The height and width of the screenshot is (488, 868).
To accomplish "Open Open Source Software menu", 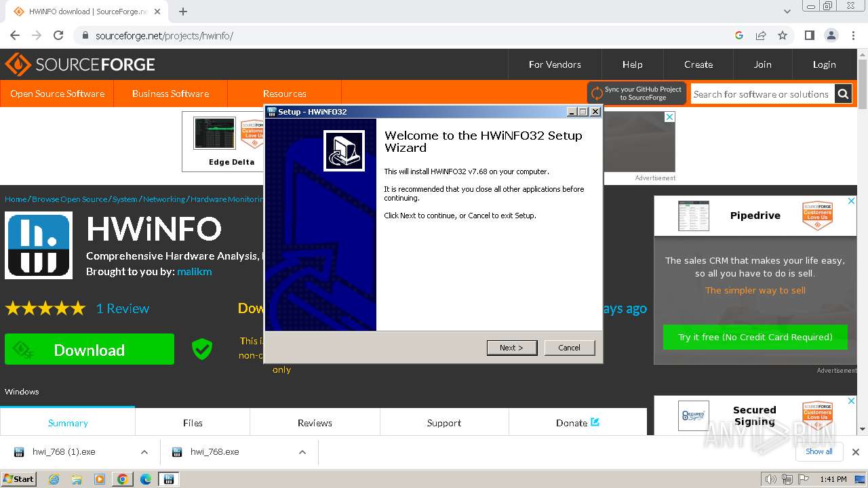I will tap(57, 94).
